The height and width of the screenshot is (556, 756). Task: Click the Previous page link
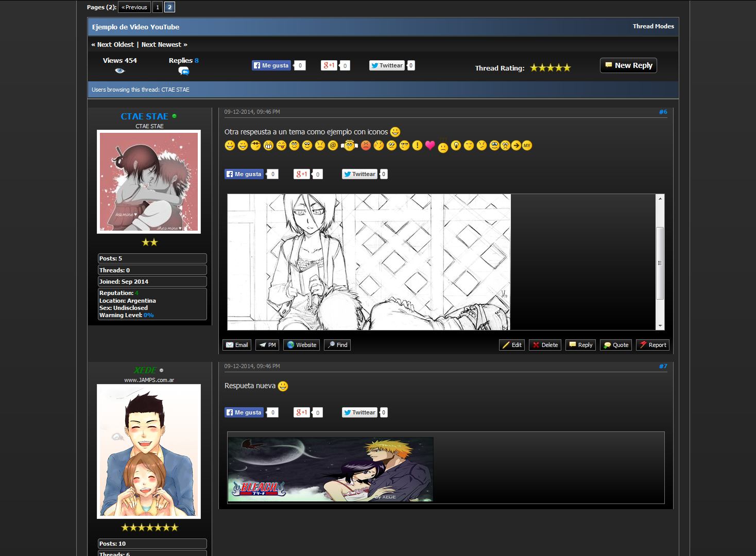click(134, 7)
